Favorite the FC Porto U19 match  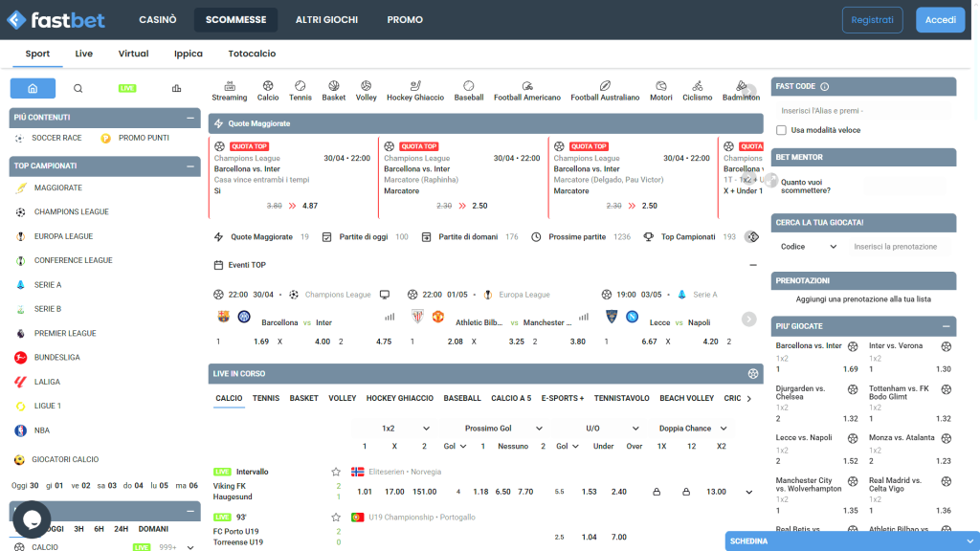pos(334,516)
